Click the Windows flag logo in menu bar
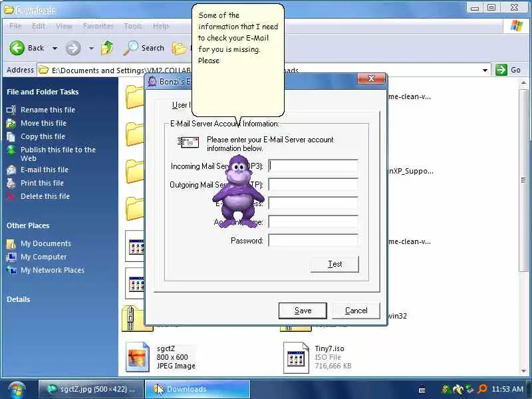This screenshot has height=399, width=532. (x=517, y=26)
